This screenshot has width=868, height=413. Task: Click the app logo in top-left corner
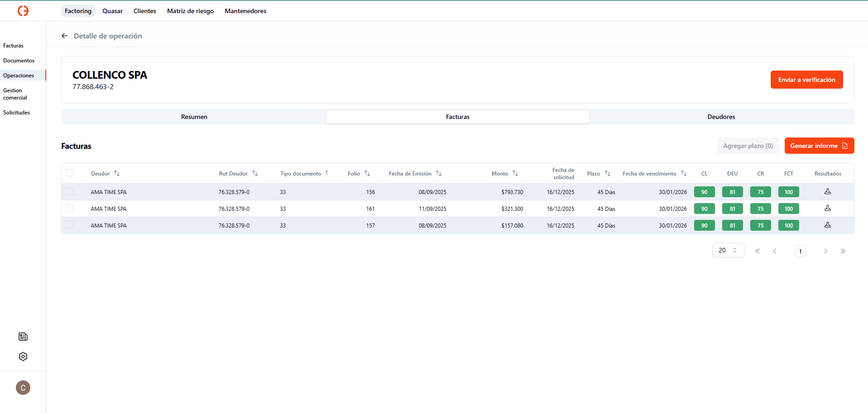23,11
